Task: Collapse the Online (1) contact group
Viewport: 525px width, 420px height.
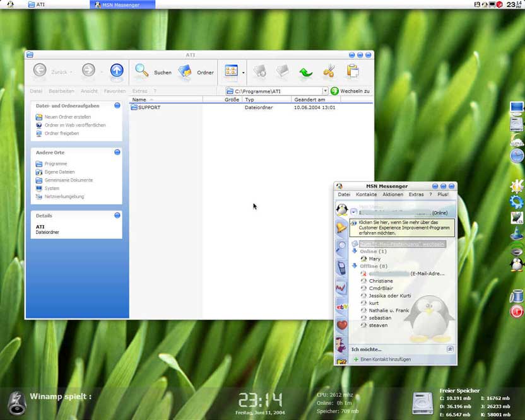Action: click(355, 251)
